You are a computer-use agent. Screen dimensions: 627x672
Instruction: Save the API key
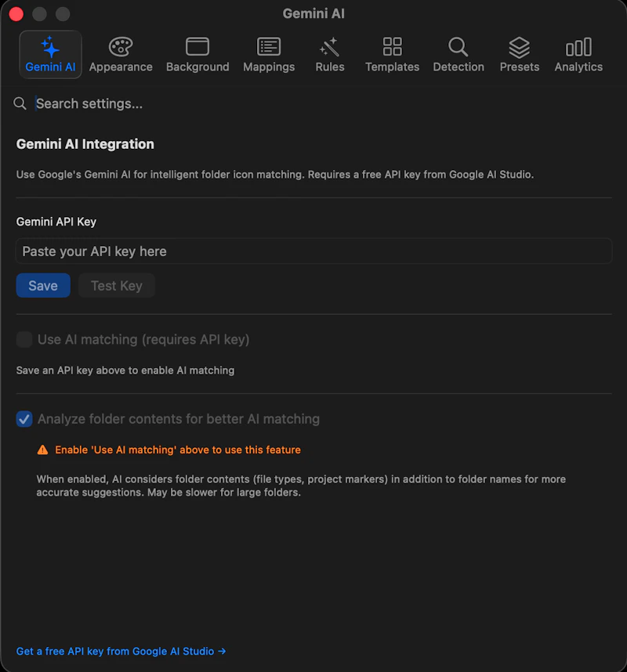coord(43,285)
